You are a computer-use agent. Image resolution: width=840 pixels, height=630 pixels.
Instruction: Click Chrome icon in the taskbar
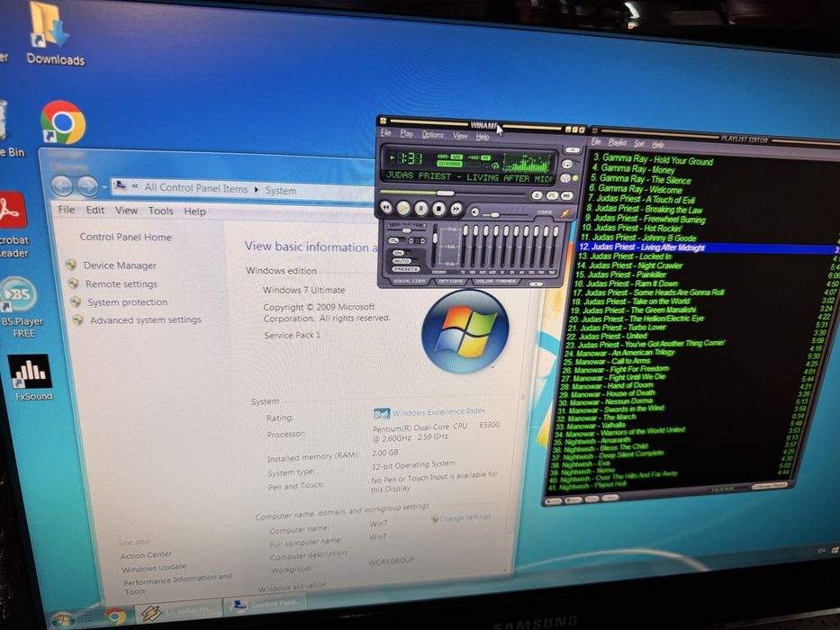115,616
